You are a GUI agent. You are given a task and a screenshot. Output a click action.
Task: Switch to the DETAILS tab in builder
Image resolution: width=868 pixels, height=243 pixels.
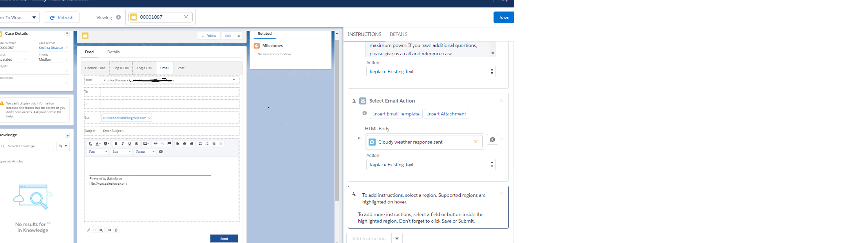point(398,34)
